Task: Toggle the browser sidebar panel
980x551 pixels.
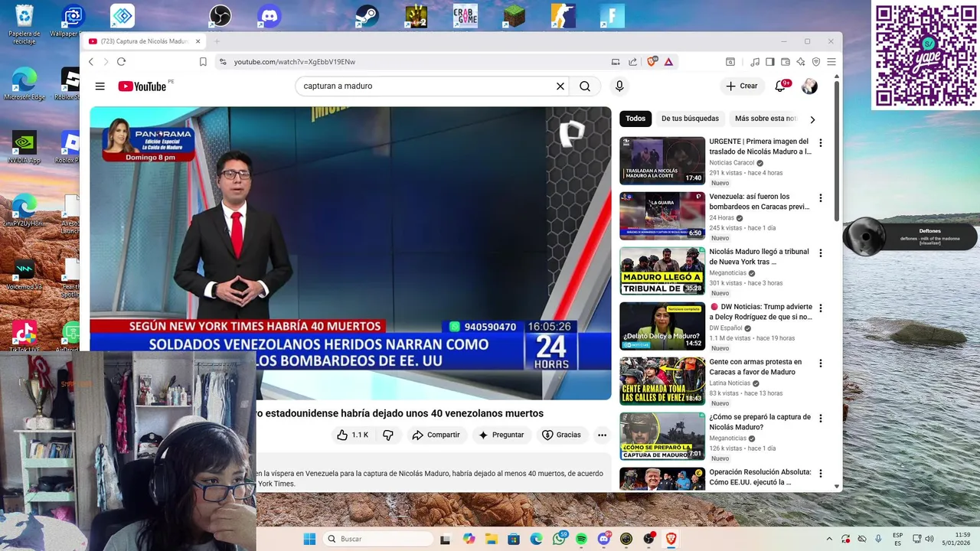Action: click(770, 62)
